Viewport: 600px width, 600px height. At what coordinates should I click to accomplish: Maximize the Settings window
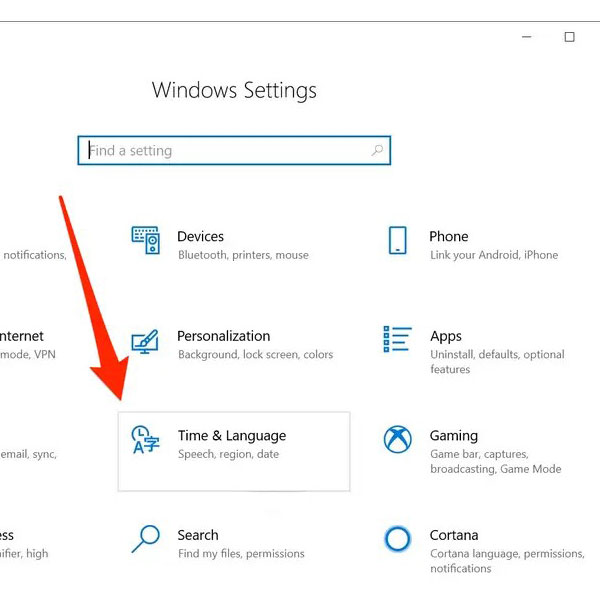(569, 37)
